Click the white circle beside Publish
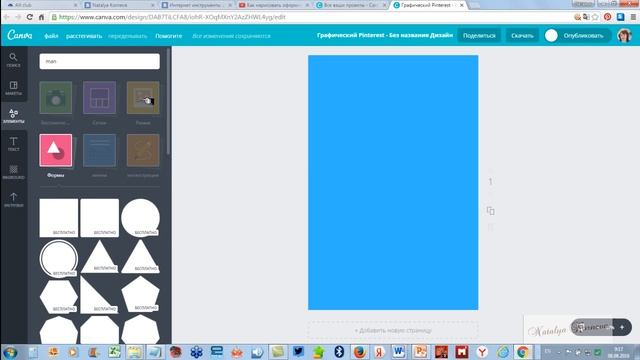The image size is (640, 360). click(x=551, y=36)
